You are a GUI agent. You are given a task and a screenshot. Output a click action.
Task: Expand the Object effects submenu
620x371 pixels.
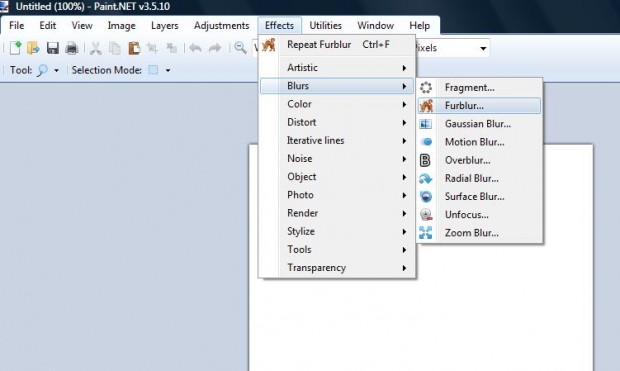pyautogui.click(x=337, y=177)
